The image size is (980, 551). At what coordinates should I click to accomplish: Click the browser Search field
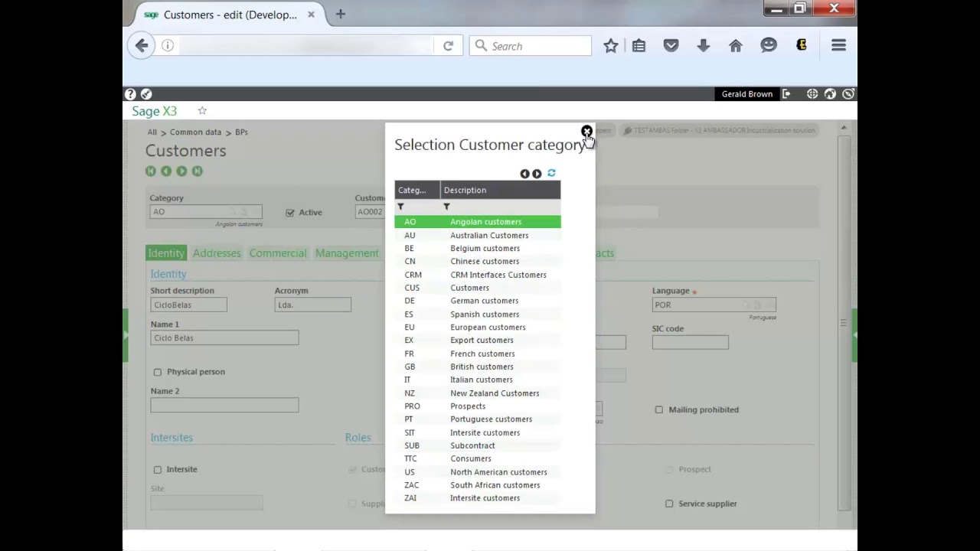pyautogui.click(x=531, y=46)
